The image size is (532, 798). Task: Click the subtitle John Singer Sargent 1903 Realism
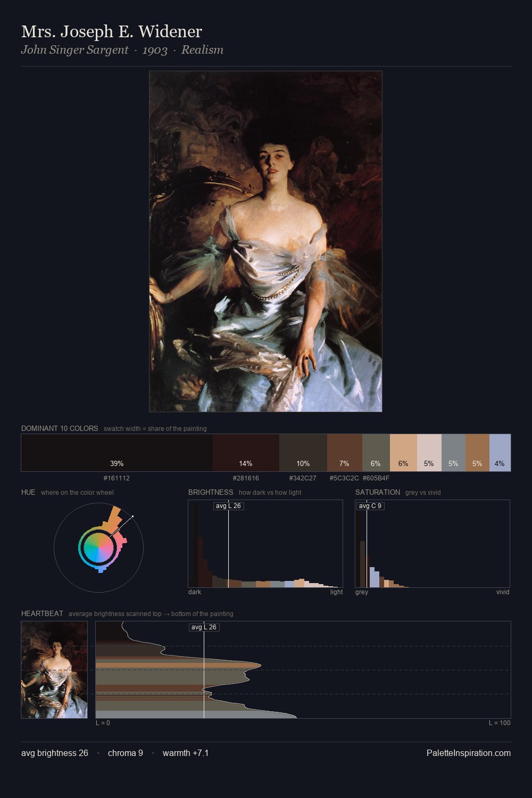[122, 50]
